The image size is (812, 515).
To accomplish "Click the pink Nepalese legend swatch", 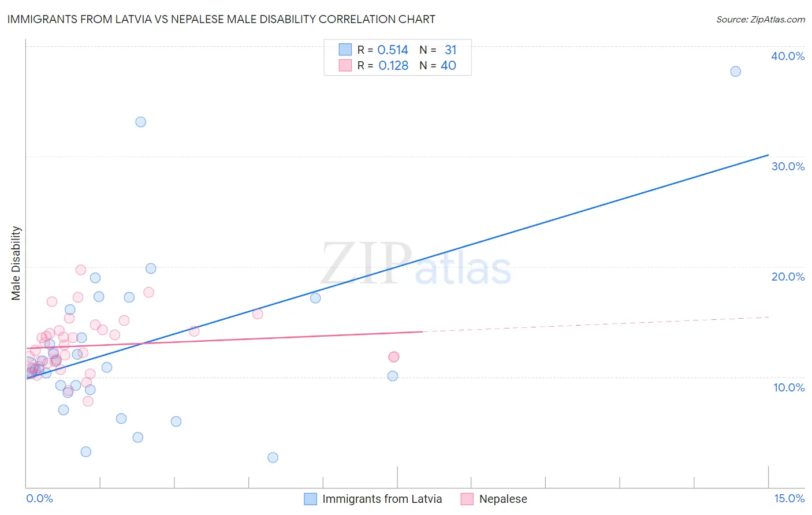I will pos(467,499).
